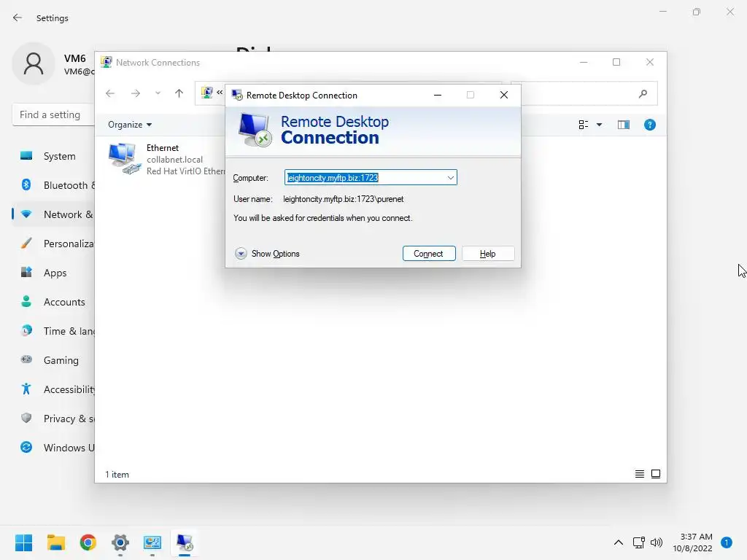Maximize the Network Connections window
Screen dimensions: 747x560
(x=616, y=63)
